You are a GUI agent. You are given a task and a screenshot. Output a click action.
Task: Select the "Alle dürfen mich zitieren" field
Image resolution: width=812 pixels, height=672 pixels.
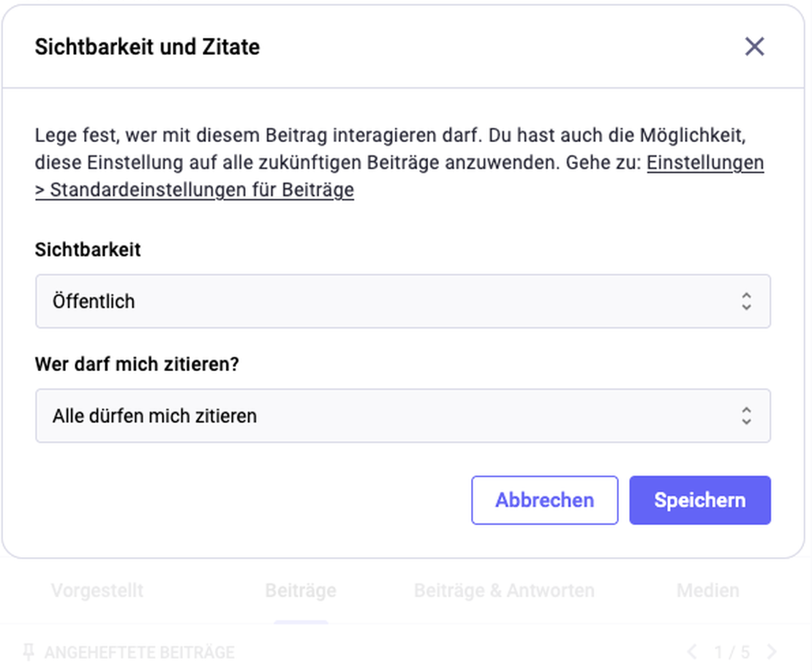402,416
